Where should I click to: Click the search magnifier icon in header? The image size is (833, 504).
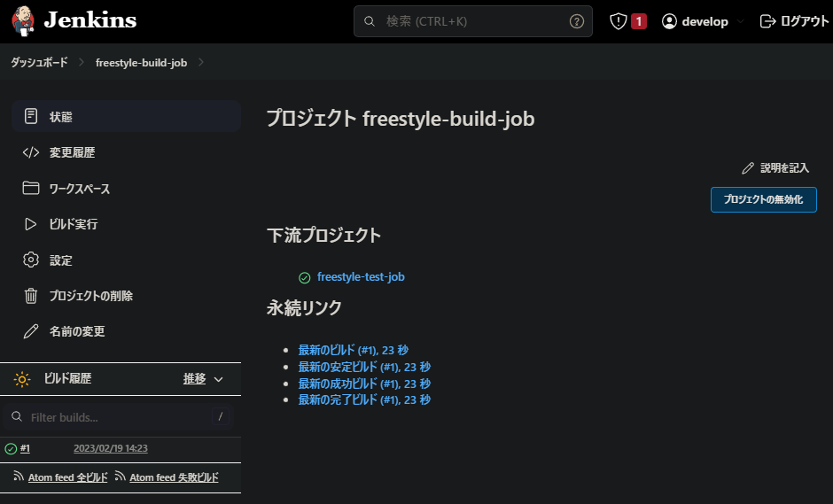point(370,21)
